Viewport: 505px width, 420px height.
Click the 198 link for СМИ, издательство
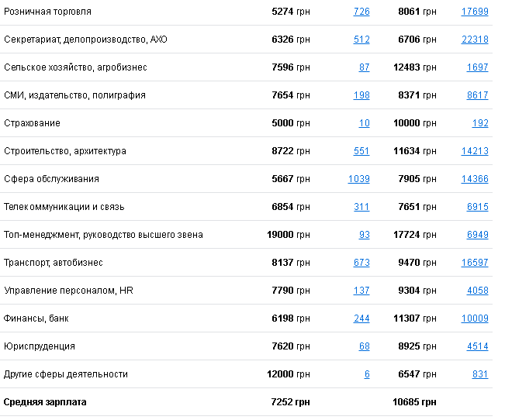(x=361, y=95)
